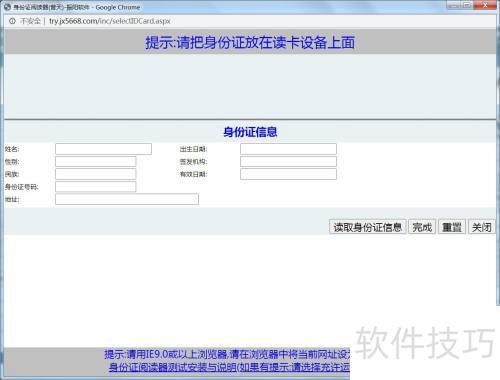The width and height of the screenshot is (500, 380).
Task: Focus the 身份证号码 input field
Action: tap(96, 187)
